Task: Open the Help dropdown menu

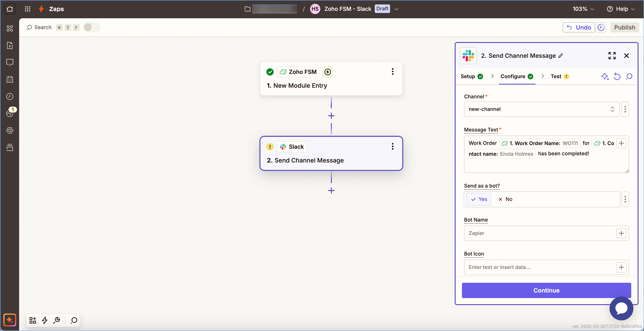Action: (621, 9)
